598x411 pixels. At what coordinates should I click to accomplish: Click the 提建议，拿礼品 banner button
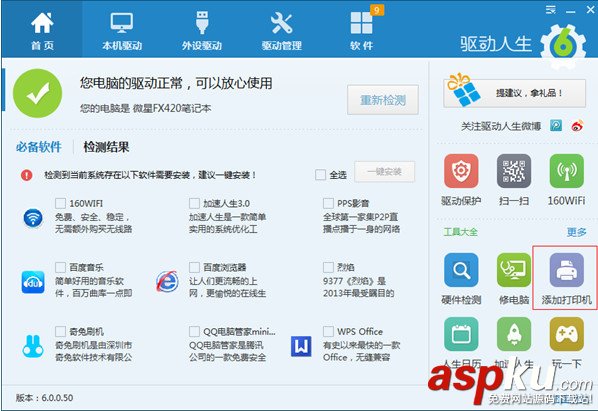tap(515, 93)
